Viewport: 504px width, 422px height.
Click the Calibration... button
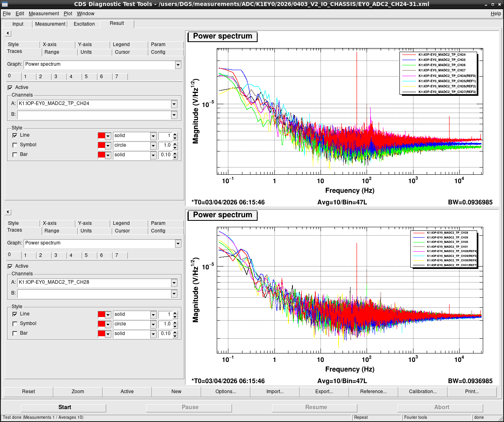pos(423,392)
